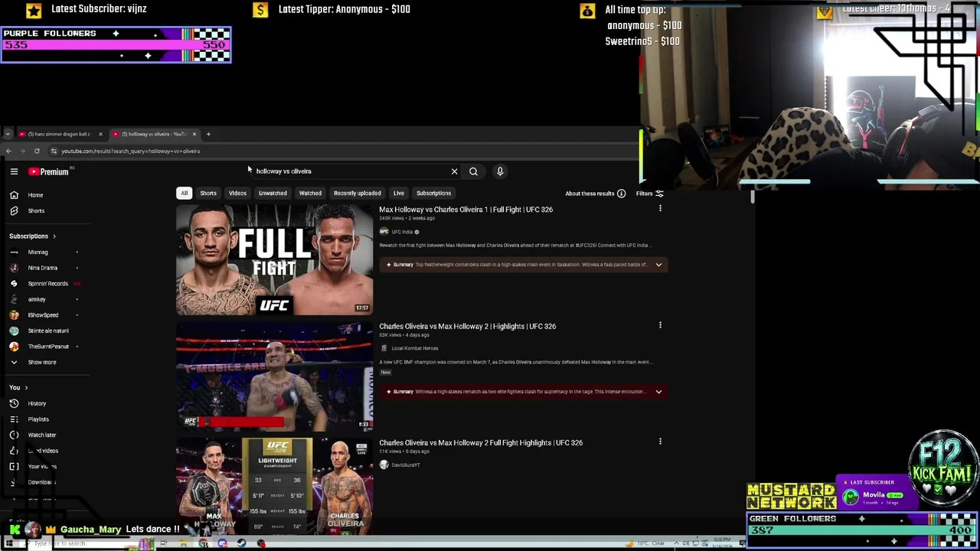Open TheBurntPeanut subscription
The height and width of the screenshot is (551, 980).
click(48, 347)
